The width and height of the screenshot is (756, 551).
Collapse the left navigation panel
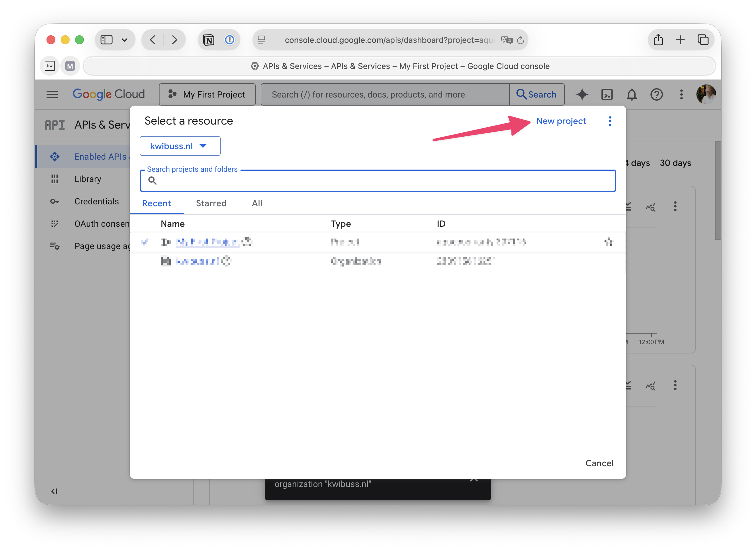pyautogui.click(x=54, y=491)
